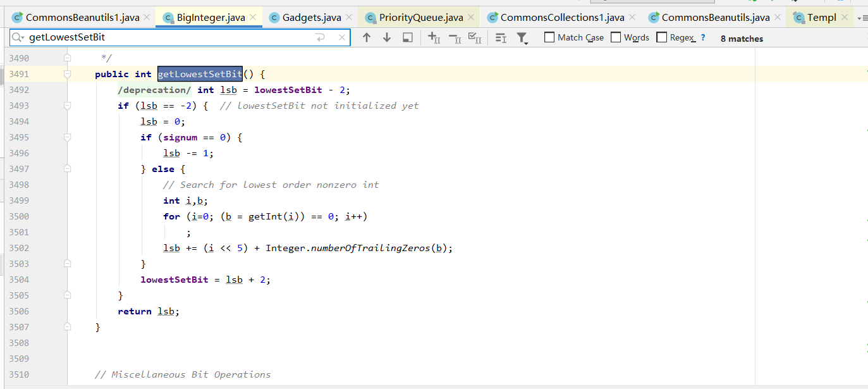
Task: Close the BigInteger.java tab
Action: click(x=253, y=18)
